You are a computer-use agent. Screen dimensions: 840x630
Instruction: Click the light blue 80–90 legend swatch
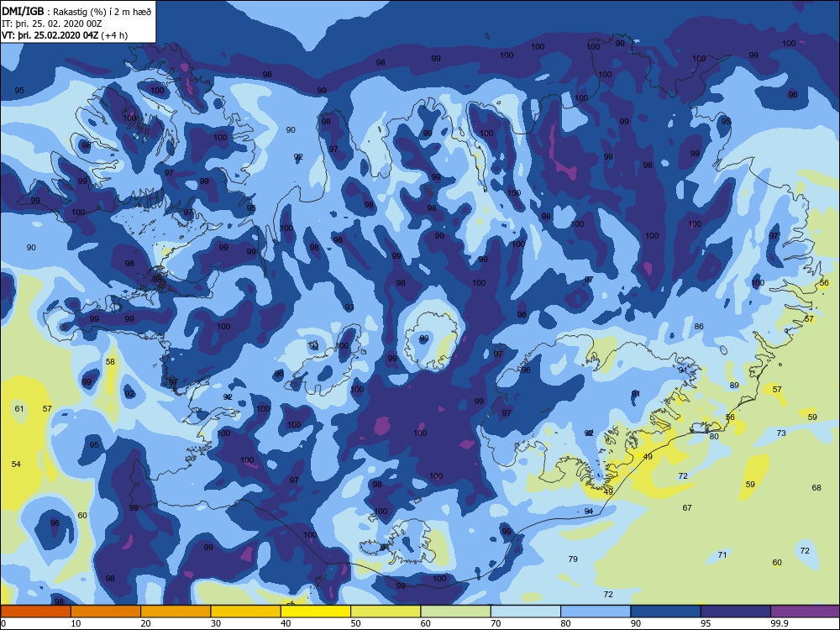pos(596,612)
